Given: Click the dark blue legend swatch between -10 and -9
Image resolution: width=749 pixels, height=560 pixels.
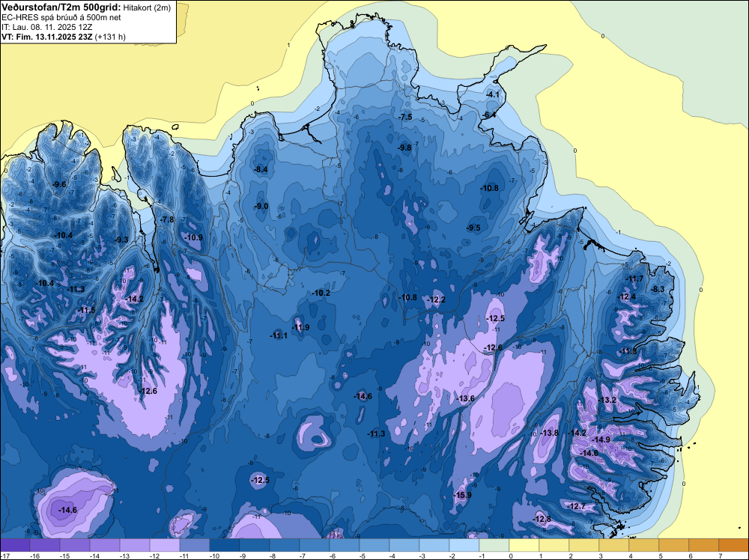Looking at the screenshot, I should (x=225, y=545).
